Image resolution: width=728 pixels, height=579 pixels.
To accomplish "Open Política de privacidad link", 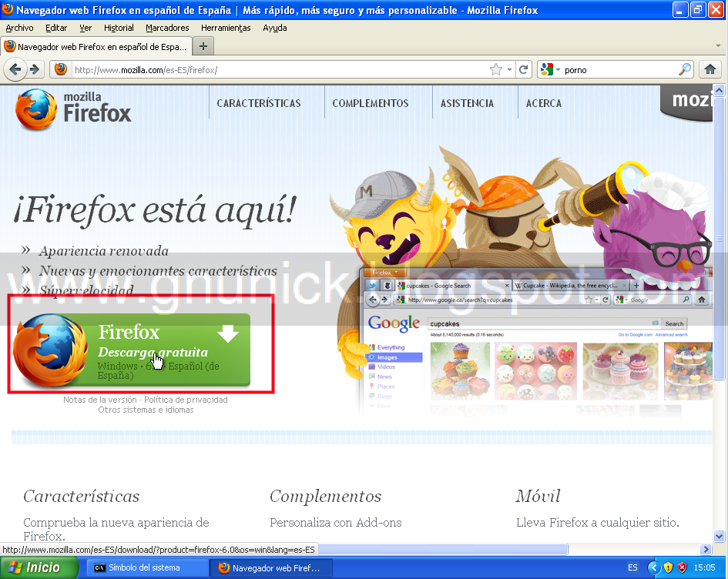I will pyautogui.click(x=186, y=400).
